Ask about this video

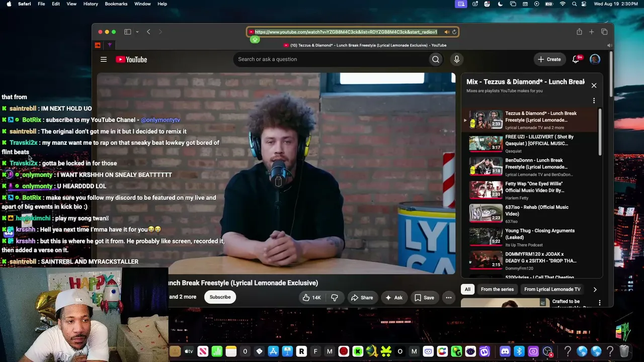393,298
